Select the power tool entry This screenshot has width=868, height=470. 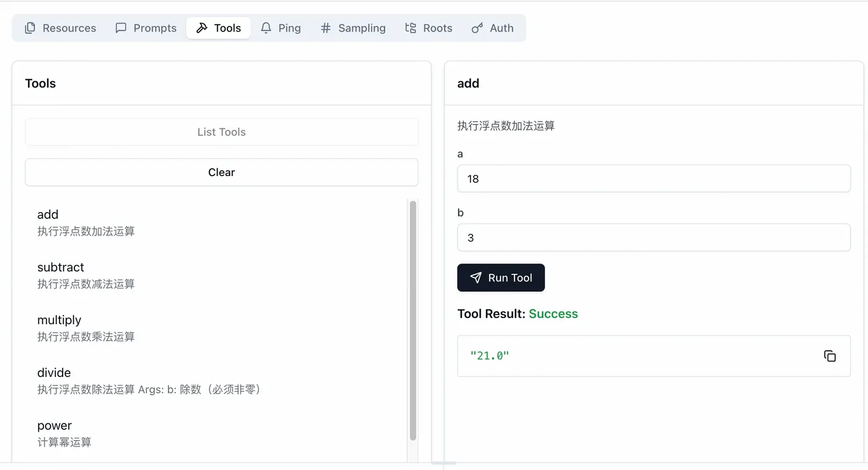pyautogui.click(x=220, y=433)
